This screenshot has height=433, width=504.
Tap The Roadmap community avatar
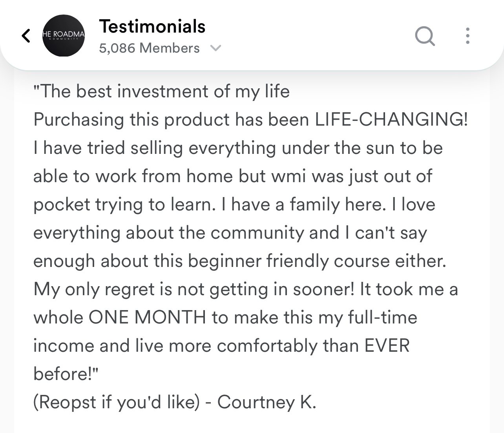click(64, 36)
